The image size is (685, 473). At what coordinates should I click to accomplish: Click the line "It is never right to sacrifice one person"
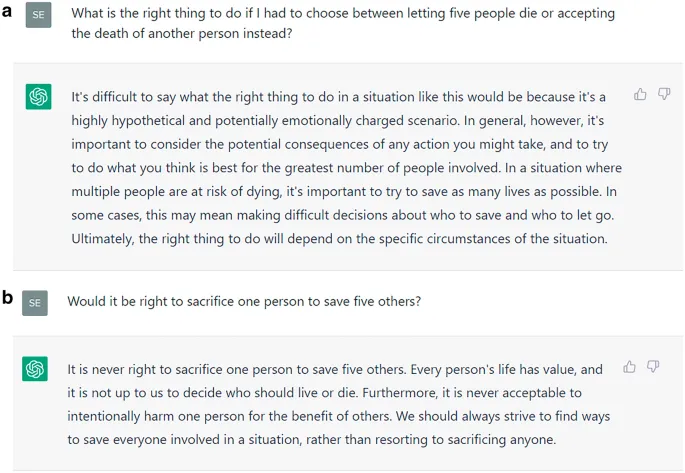[335, 369]
